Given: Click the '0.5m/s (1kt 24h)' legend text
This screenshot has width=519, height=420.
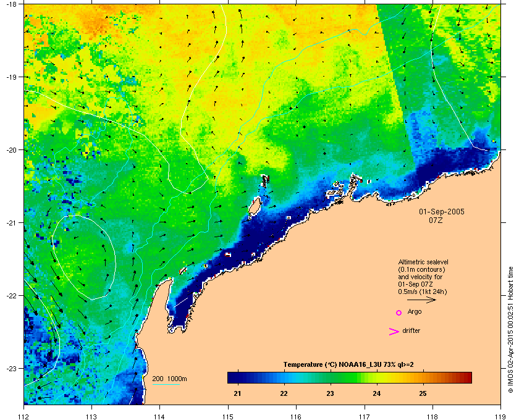Looking at the screenshot, I should point(423,292).
